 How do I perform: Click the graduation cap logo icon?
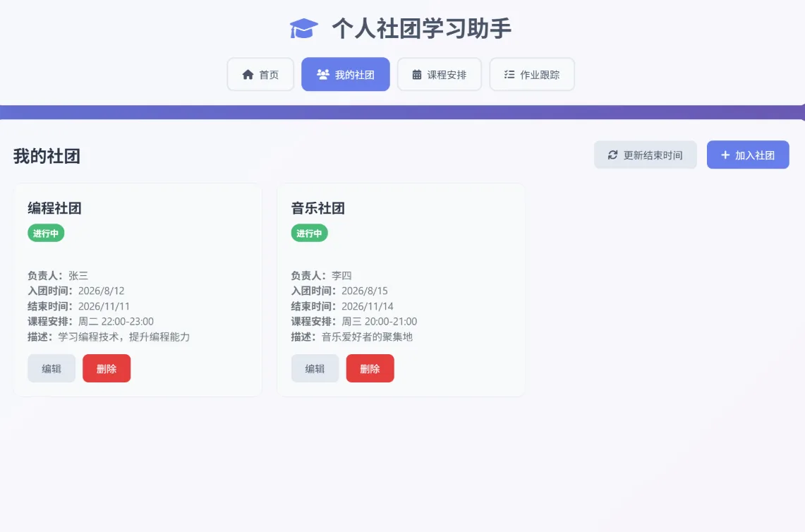303,28
